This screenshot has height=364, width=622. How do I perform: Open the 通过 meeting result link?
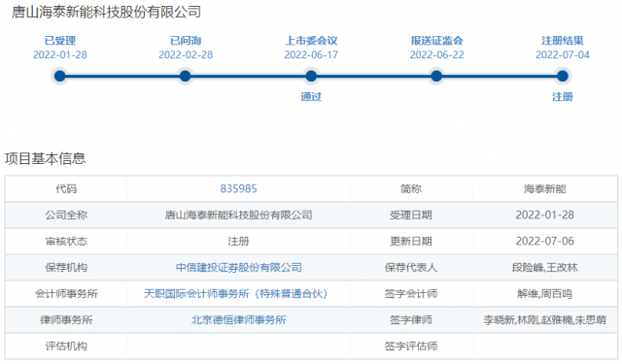tap(311, 97)
